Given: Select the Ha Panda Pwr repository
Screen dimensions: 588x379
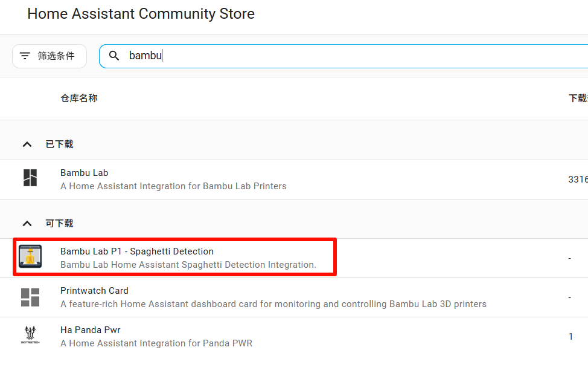Looking at the screenshot, I should (90, 330).
